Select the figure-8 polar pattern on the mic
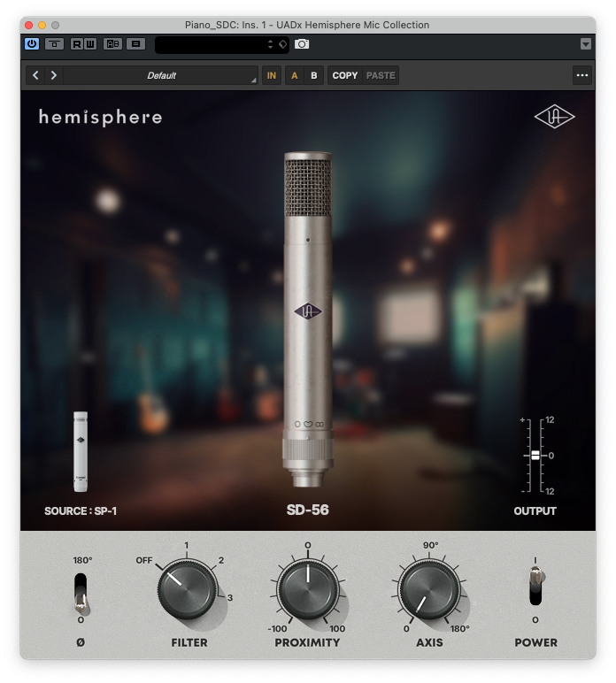This screenshot has height=683, width=616. pyautogui.click(x=320, y=424)
